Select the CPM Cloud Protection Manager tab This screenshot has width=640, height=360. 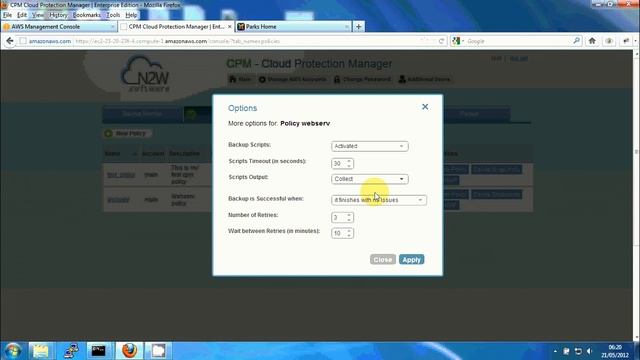click(176, 27)
